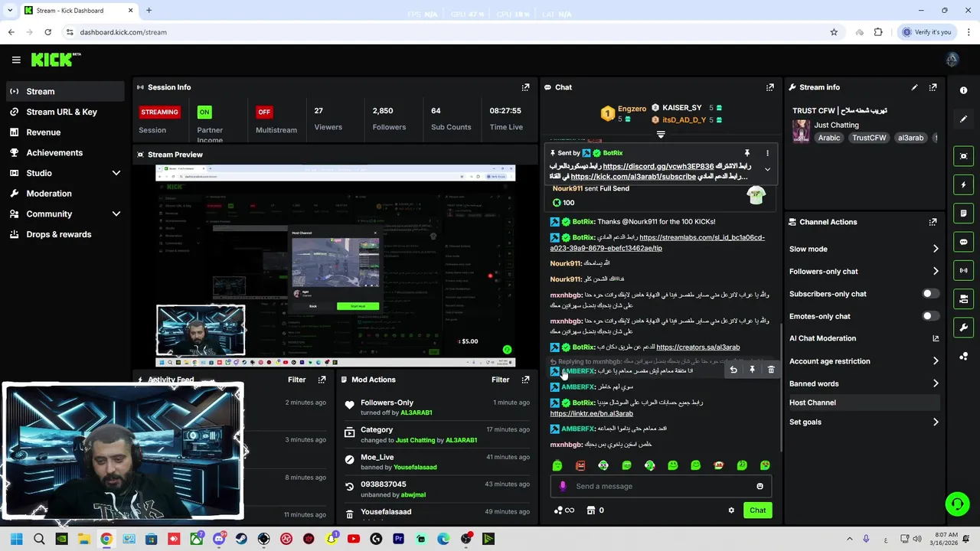Pop out the Channel Actions panel
This screenshot has width=980, height=551.
point(933,222)
